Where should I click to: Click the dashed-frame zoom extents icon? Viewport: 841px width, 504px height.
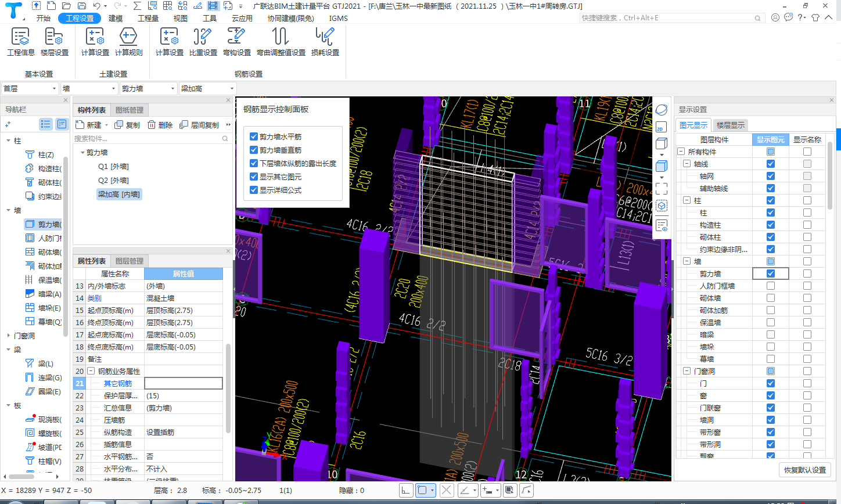pyautogui.click(x=661, y=188)
